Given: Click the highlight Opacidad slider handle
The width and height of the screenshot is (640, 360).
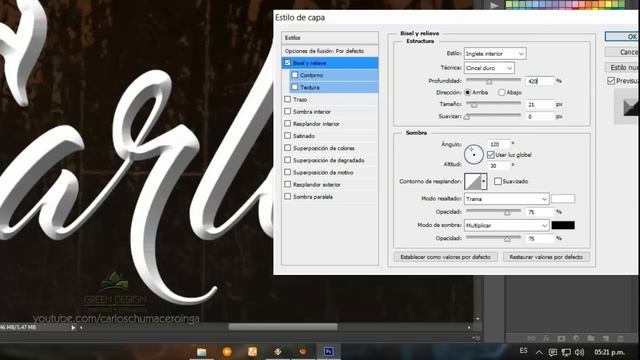Looking at the screenshot, I should 507,213.
